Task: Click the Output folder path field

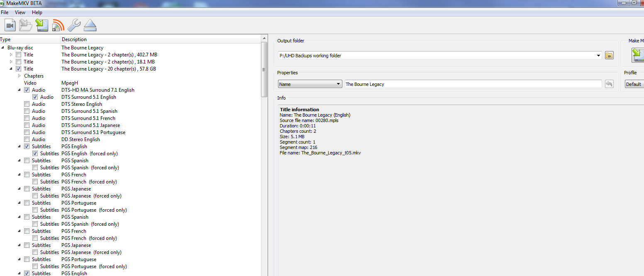Action: click(440, 56)
